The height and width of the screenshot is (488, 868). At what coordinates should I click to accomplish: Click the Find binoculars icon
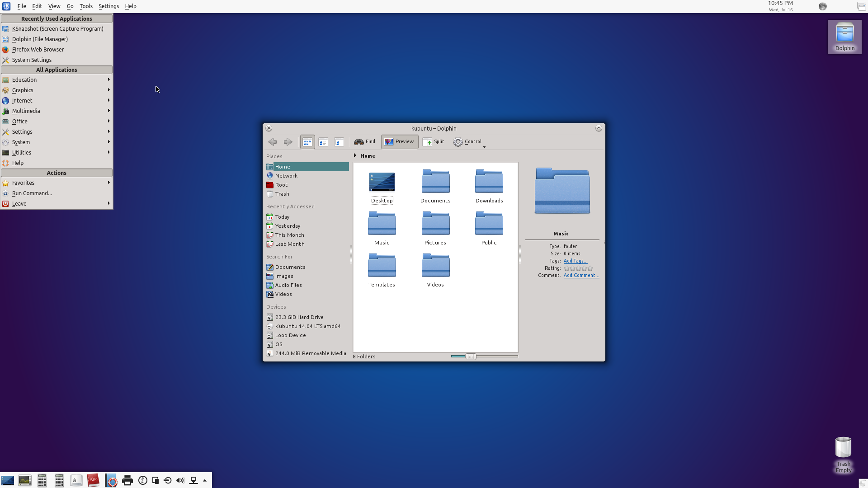point(359,142)
